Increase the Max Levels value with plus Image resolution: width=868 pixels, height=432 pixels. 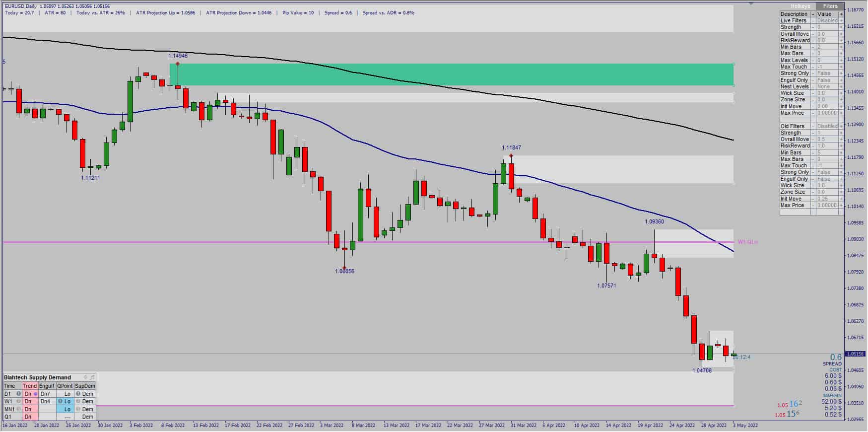click(841, 60)
